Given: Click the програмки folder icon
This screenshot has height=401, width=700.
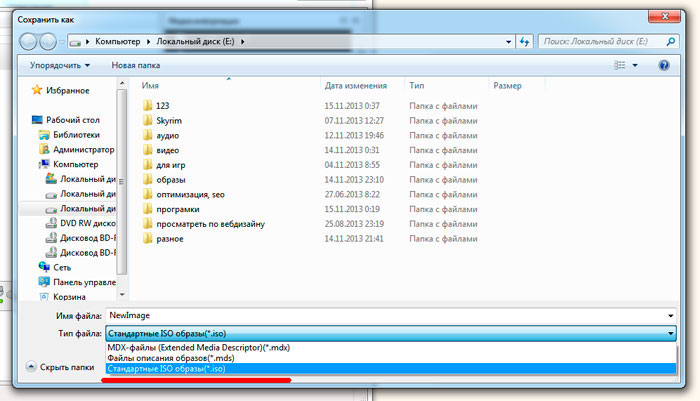Looking at the screenshot, I should 148,209.
